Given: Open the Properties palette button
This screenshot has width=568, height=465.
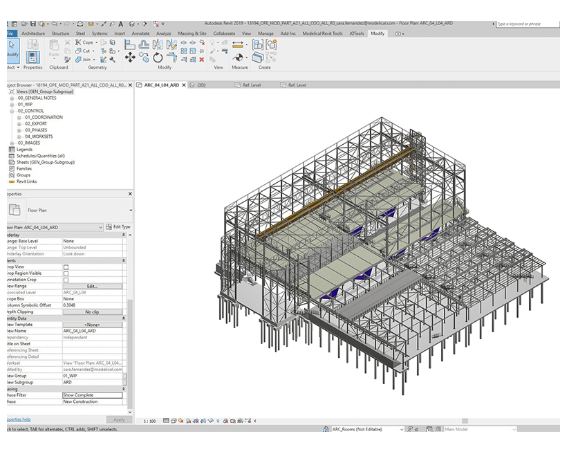Looking at the screenshot, I should point(33,57).
